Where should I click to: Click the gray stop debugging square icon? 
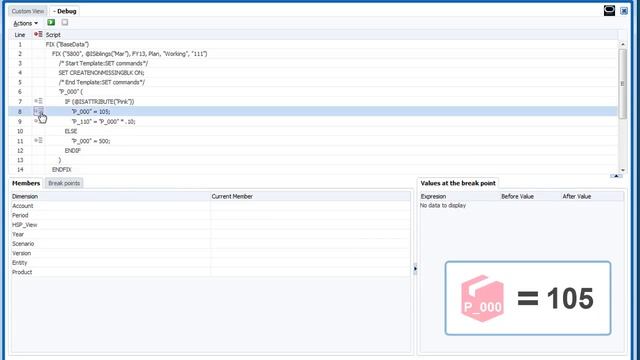pyautogui.click(x=65, y=22)
